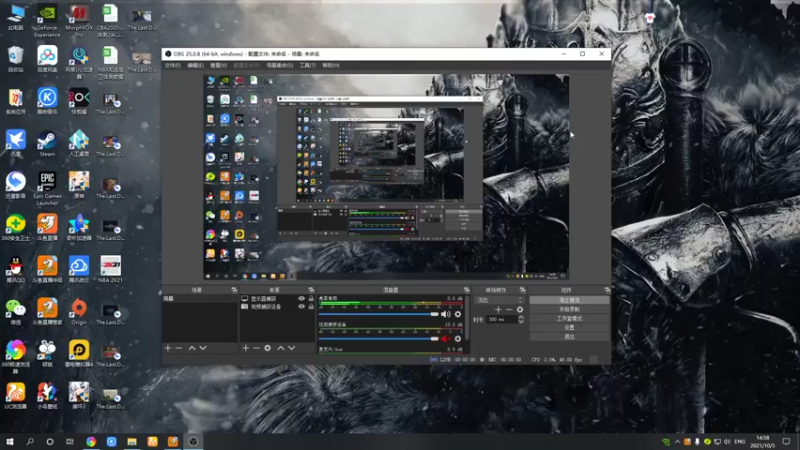The image size is (800, 450).
Task: Click the Studio Mode button
Action: point(569,319)
